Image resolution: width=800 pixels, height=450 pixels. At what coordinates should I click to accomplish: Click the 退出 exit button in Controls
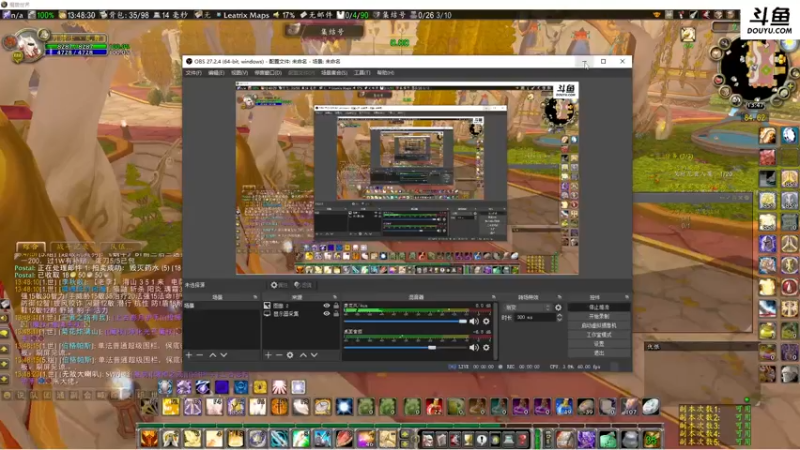click(x=598, y=353)
